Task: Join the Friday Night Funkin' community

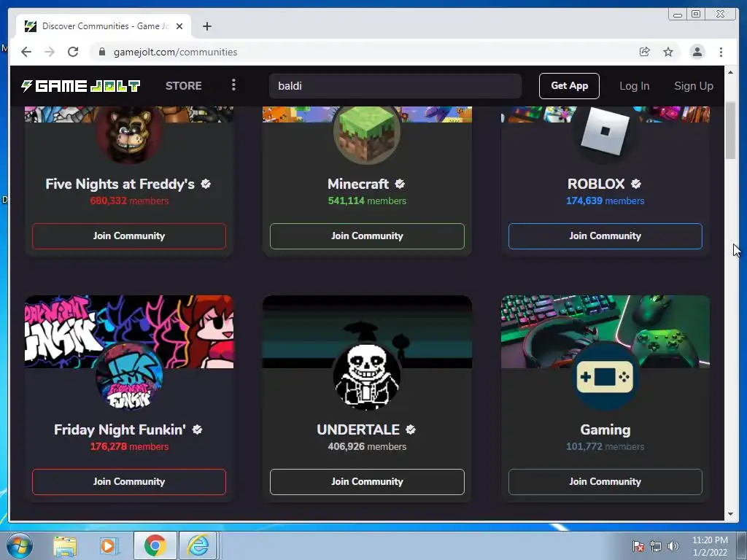Action: 129,481
